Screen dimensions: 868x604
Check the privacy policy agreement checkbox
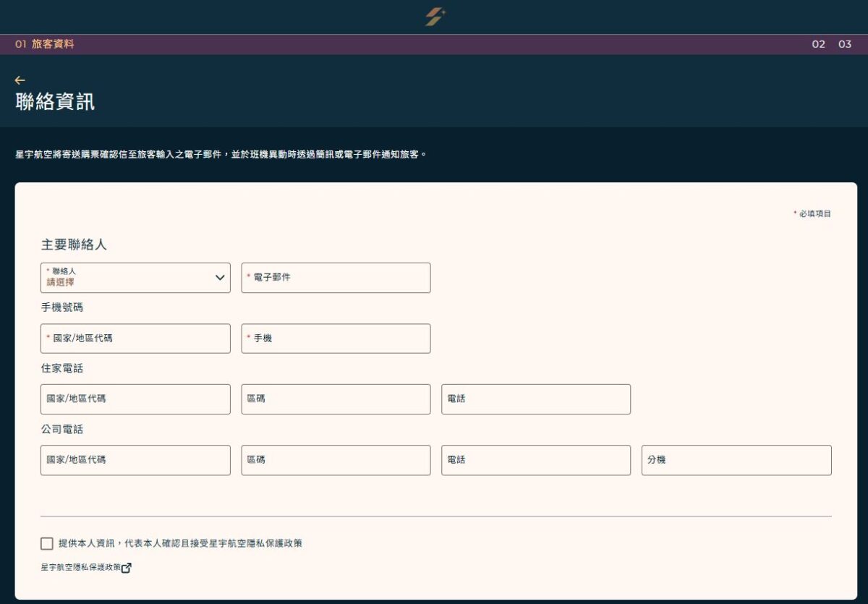pos(47,543)
